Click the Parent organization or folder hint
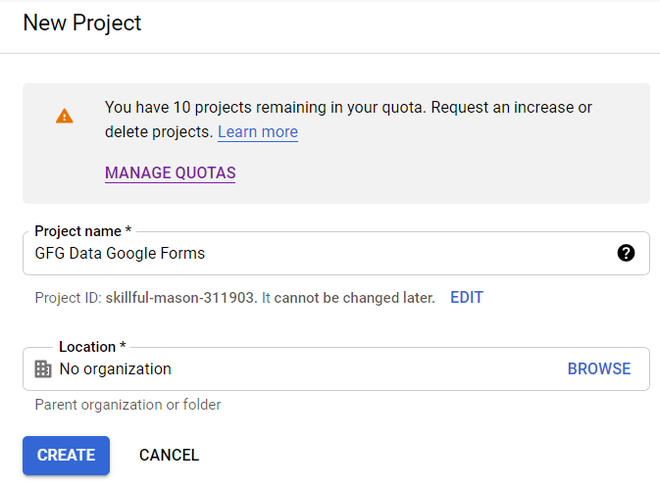The width and height of the screenshot is (660, 488). (128, 405)
